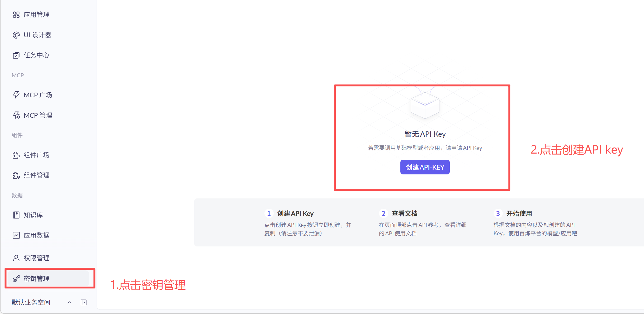Click the 权限管理 person icon
Image resolution: width=644 pixels, height=314 pixels.
[16, 258]
